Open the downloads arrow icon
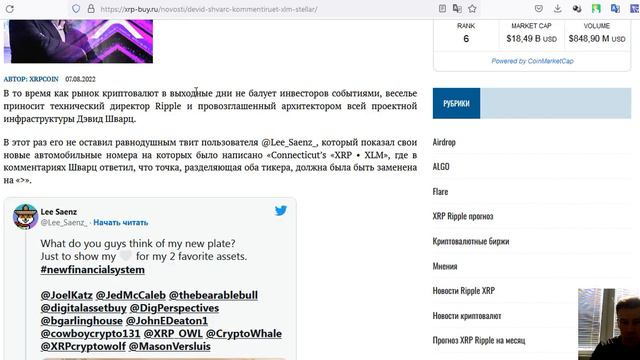The image size is (640, 360). click(558, 9)
